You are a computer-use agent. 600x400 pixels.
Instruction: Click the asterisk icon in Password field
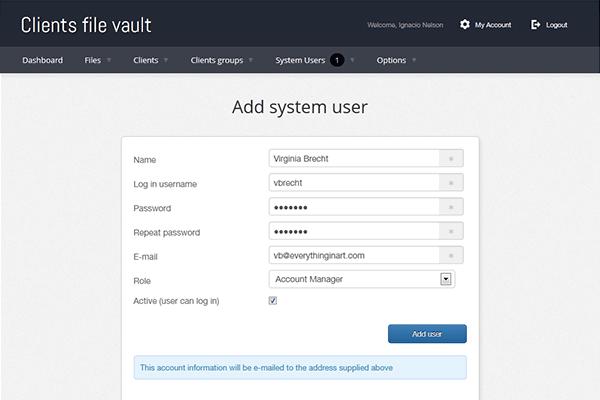click(x=451, y=207)
